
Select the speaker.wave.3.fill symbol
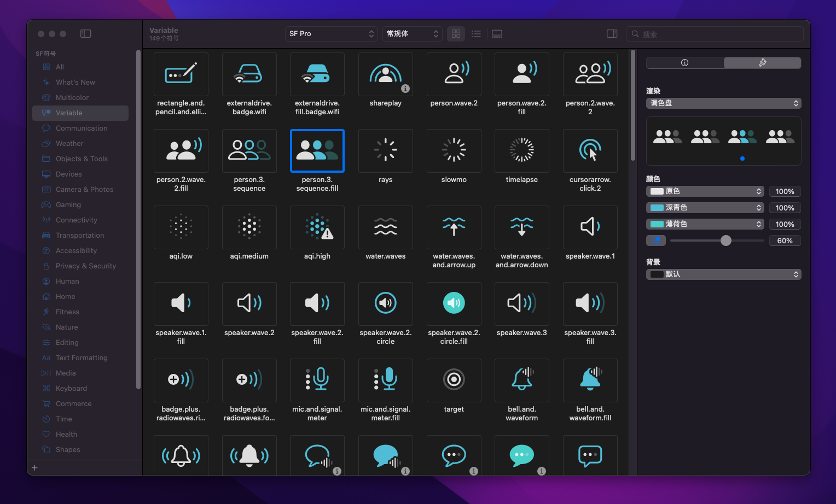click(590, 304)
